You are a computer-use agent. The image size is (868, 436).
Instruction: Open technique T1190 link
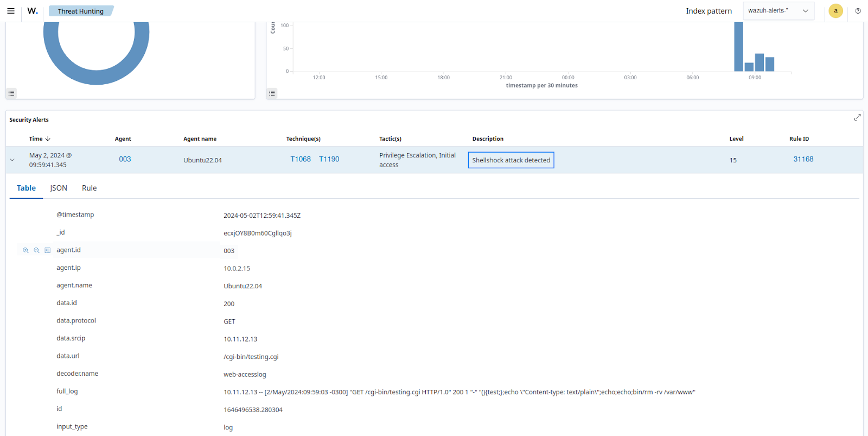(329, 159)
